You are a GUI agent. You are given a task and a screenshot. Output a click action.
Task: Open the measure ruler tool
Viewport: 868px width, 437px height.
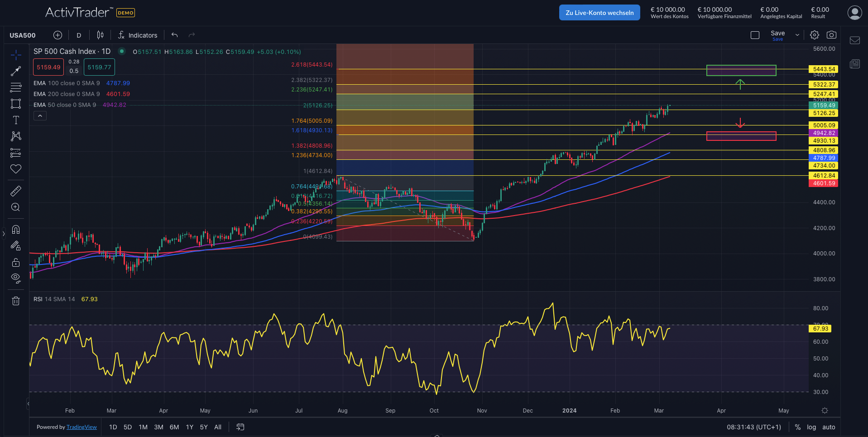pos(16,191)
